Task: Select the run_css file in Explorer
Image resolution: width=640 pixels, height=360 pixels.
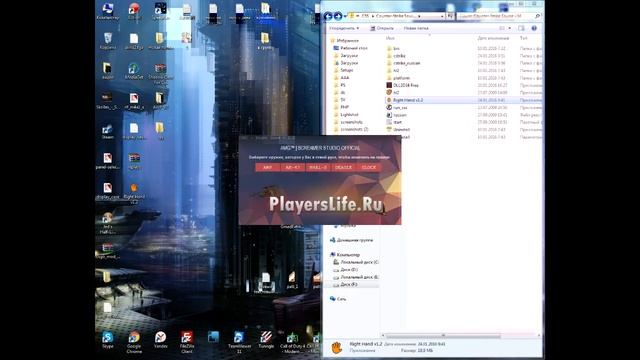Action: pyautogui.click(x=397, y=107)
